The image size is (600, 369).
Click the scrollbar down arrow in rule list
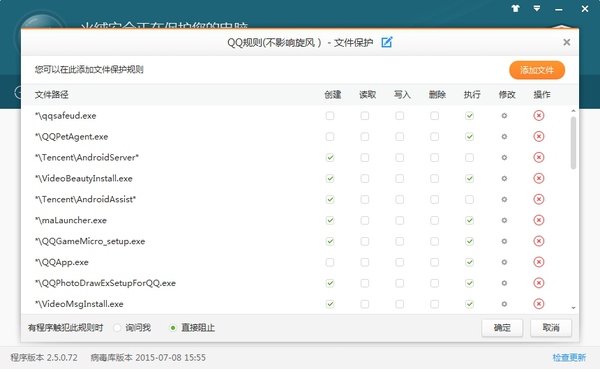pos(573,308)
